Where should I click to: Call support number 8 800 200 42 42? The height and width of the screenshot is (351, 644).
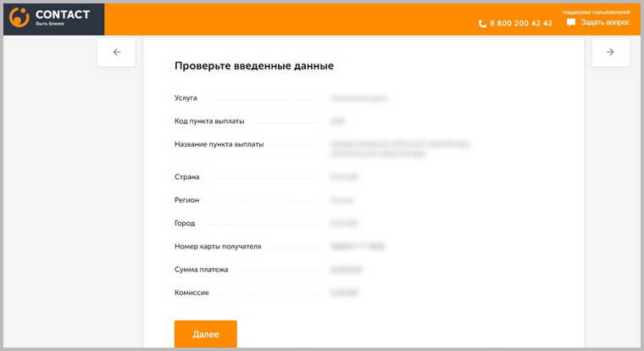tap(521, 24)
